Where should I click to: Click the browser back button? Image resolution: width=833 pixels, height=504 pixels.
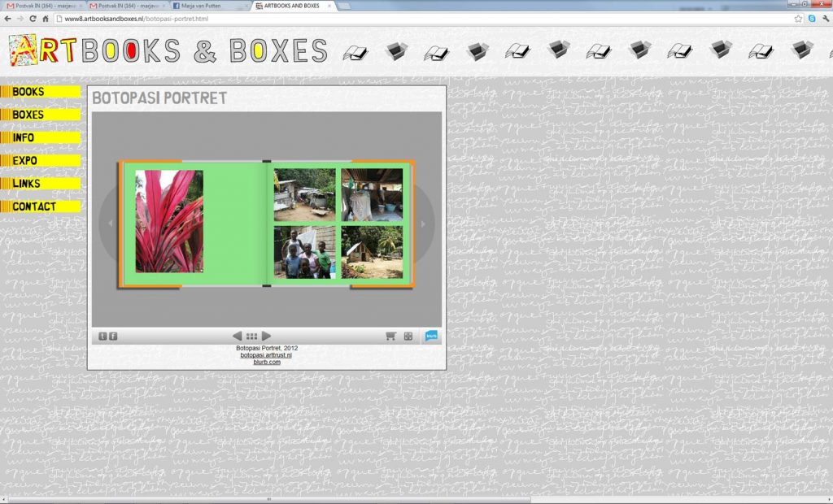[7, 19]
